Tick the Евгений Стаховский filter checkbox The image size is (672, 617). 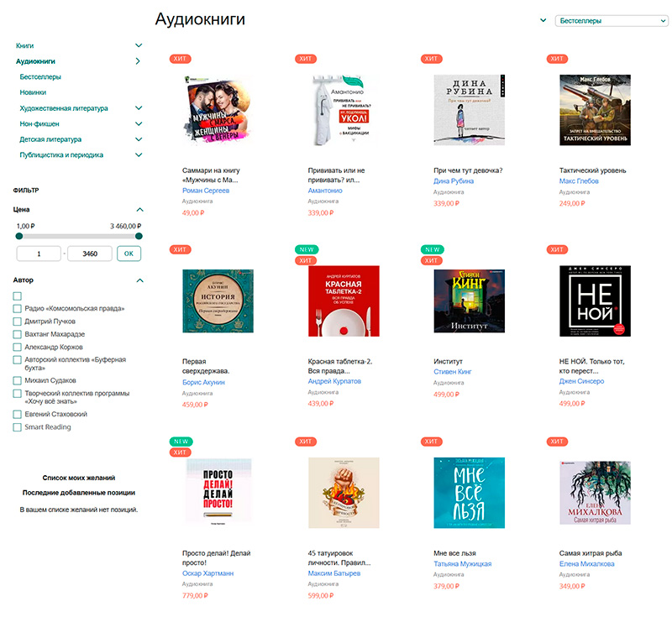(x=18, y=415)
